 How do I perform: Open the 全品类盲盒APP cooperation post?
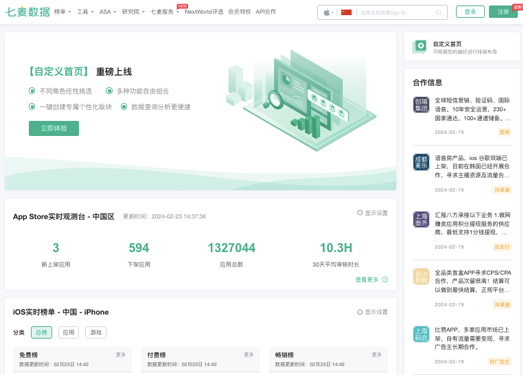pos(473,281)
